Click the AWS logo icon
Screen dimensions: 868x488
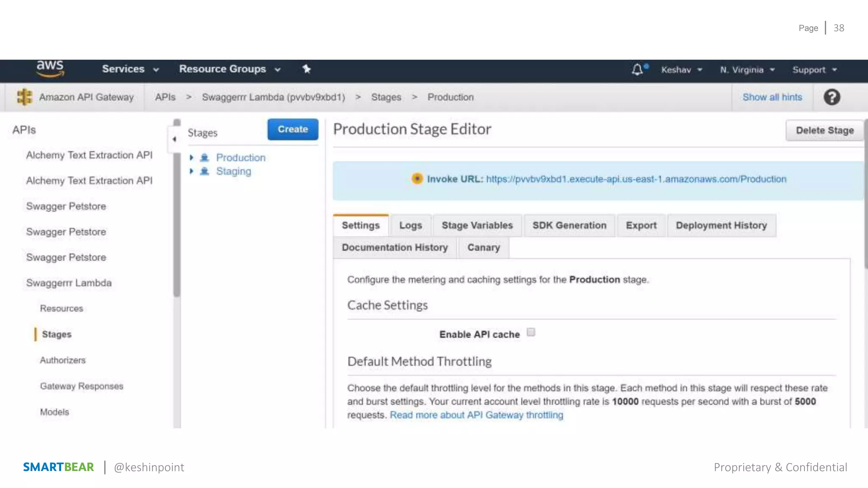click(50, 69)
